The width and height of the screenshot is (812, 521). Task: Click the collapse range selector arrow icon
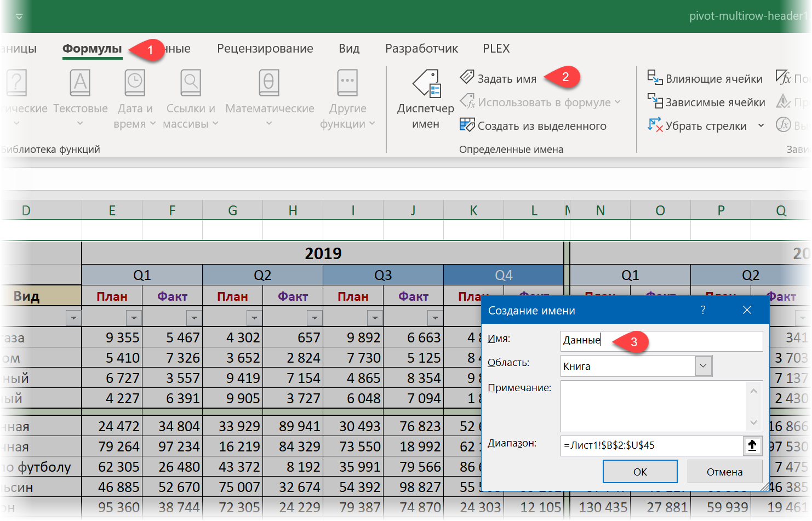point(752,445)
